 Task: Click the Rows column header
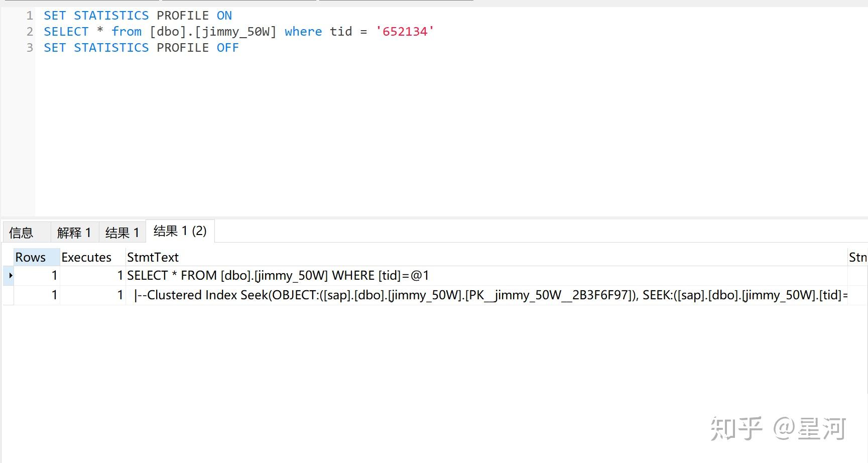[x=37, y=257]
